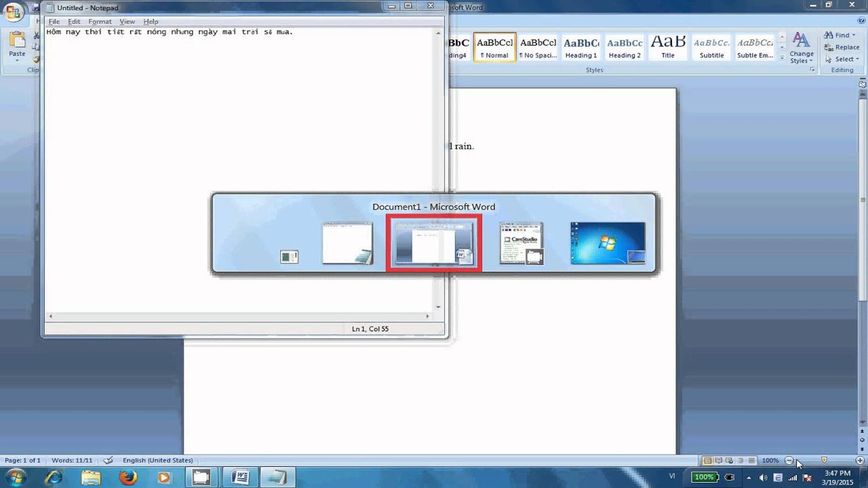Launch Firefox from the taskbar

127,478
